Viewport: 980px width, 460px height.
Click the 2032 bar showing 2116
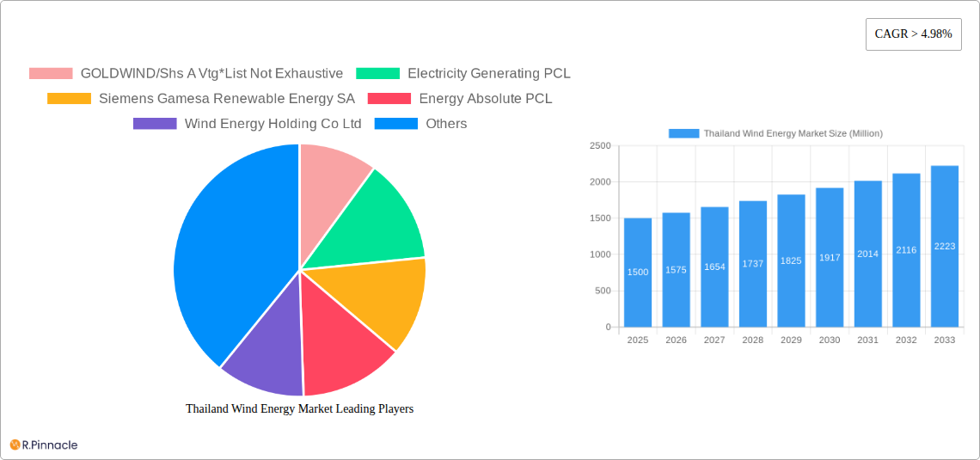coord(906,250)
